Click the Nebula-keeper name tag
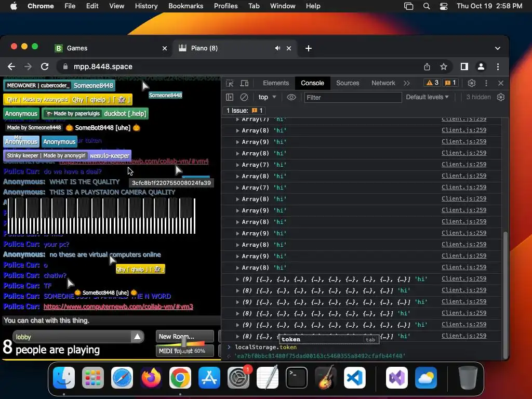The height and width of the screenshot is (399, 532). [67, 156]
